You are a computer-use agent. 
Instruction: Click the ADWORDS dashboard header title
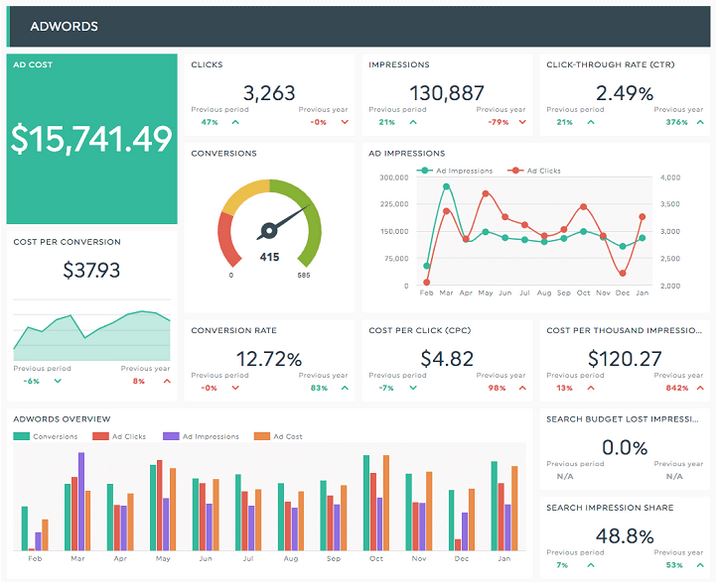click(x=64, y=26)
